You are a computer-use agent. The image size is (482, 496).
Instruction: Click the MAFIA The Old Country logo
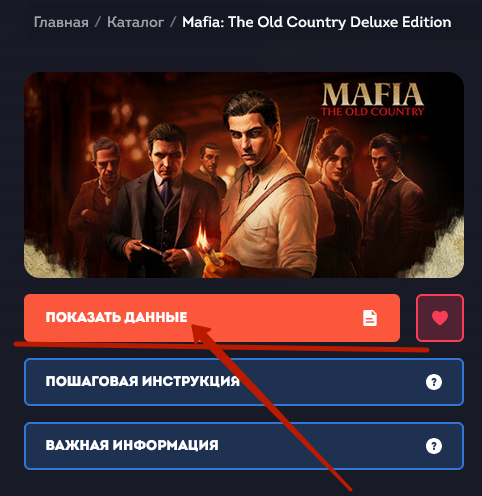click(372, 99)
